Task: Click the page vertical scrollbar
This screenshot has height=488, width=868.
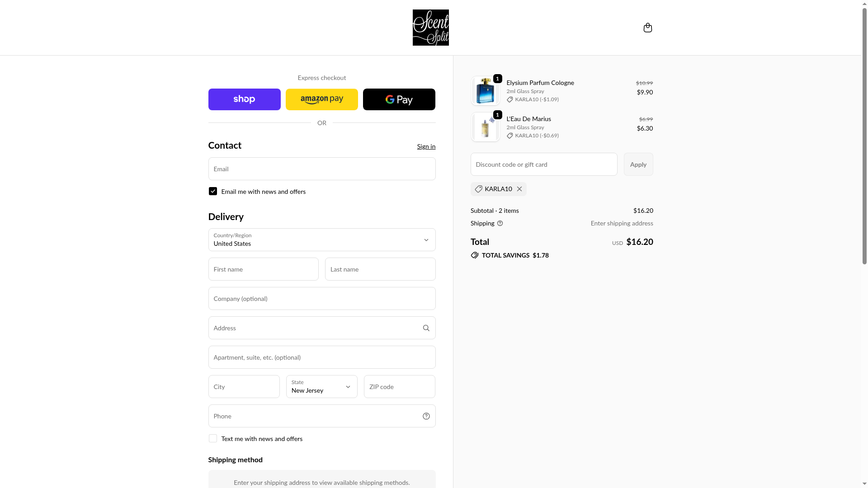Action: tap(864, 136)
